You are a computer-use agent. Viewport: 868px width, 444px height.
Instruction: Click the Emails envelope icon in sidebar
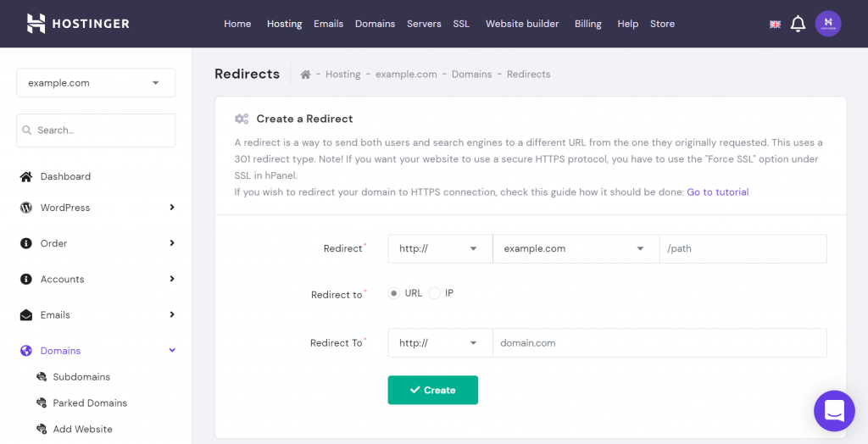point(26,315)
